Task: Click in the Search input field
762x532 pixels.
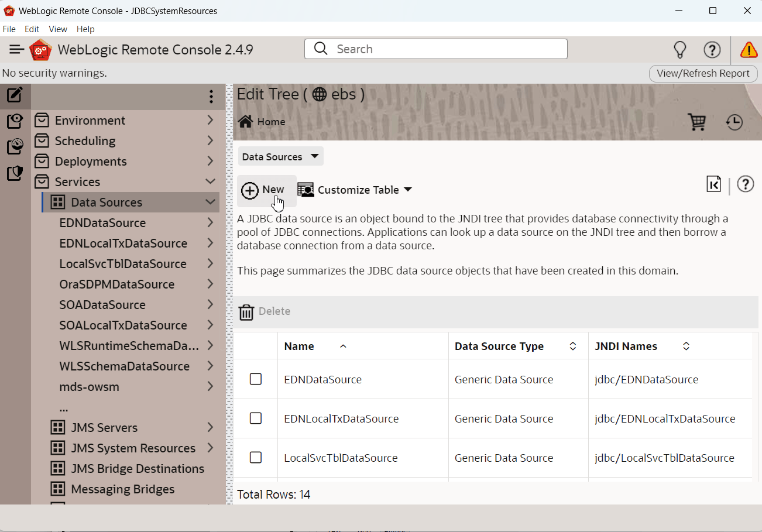Action: tap(436, 49)
